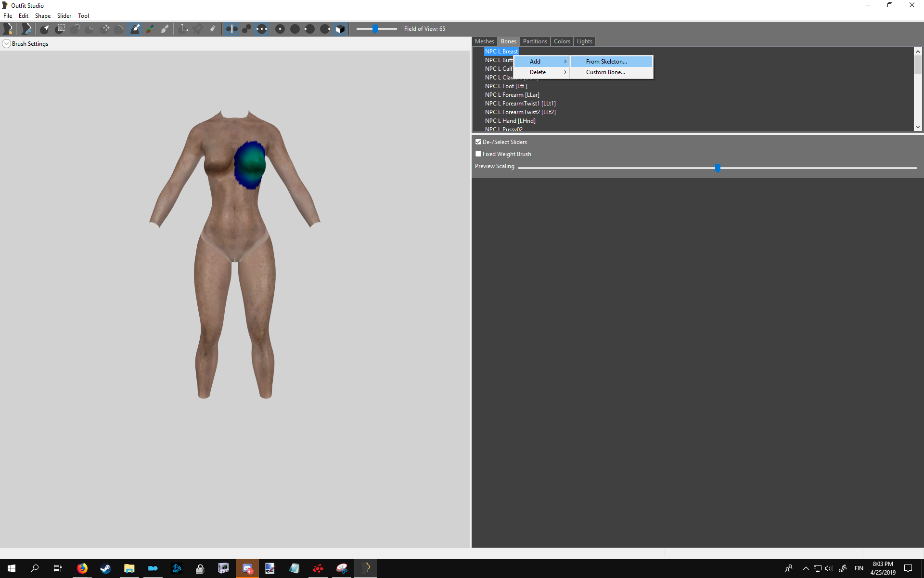The height and width of the screenshot is (578, 924).
Task: Toggle the cube view mode icon
Action: point(340,29)
